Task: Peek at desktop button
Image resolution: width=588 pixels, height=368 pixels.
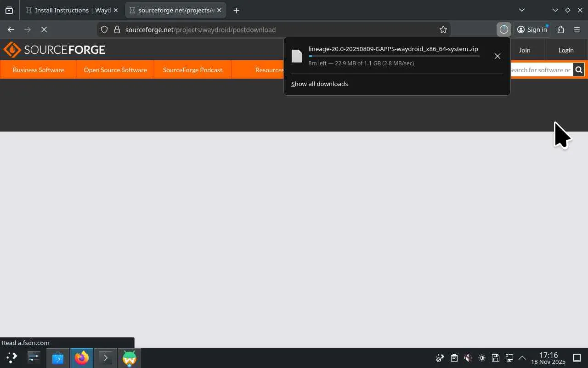Action: [x=577, y=358]
